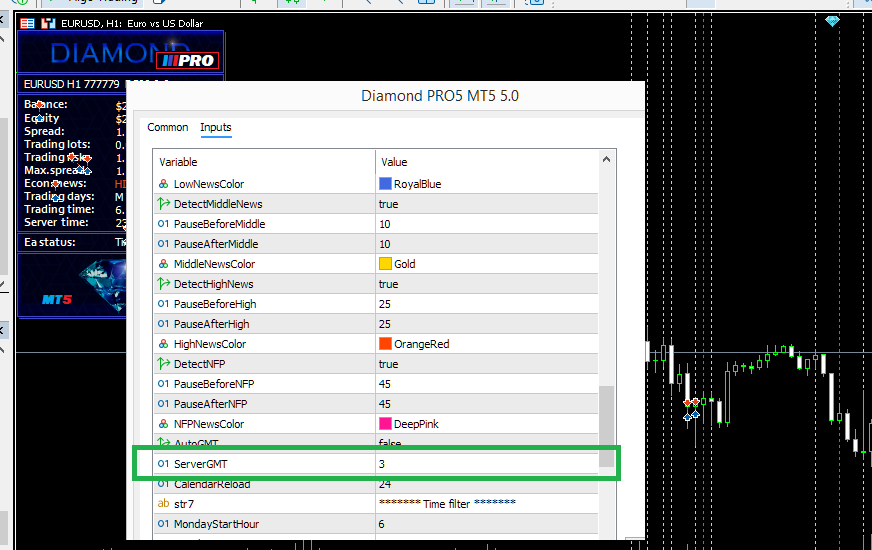872x550 pixels.
Task: Click the str7 variable name
Action: [184, 504]
